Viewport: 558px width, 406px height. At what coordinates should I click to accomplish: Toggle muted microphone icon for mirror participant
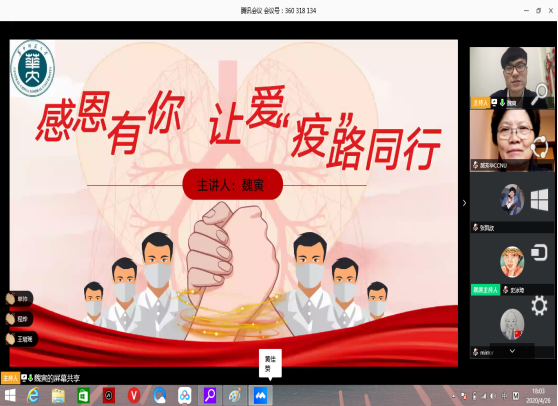[x=475, y=352]
